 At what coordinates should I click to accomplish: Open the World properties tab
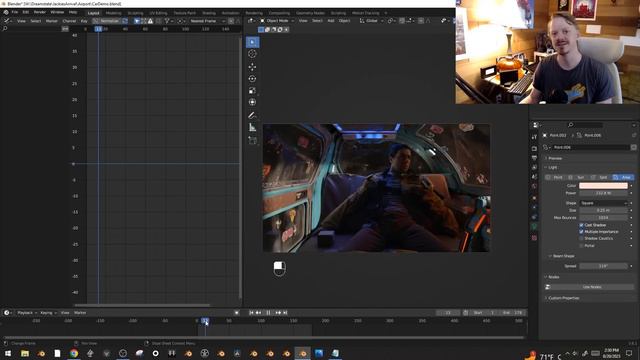pos(534,186)
